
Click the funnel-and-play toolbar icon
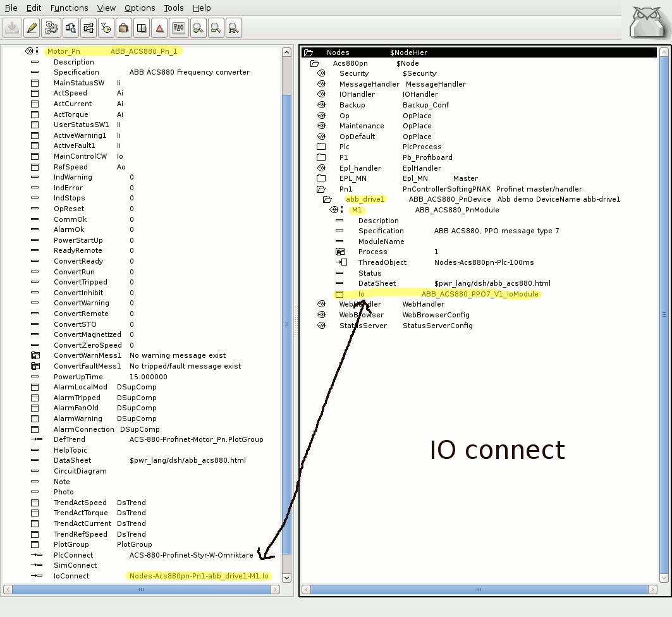(x=106, y=28)
